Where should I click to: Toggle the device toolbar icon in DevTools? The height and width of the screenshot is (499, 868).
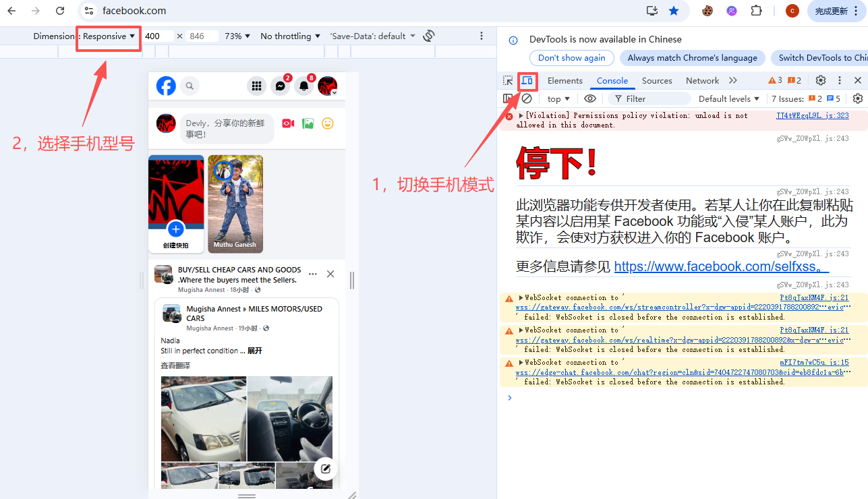pyautogui.click(x=527, y=81)
